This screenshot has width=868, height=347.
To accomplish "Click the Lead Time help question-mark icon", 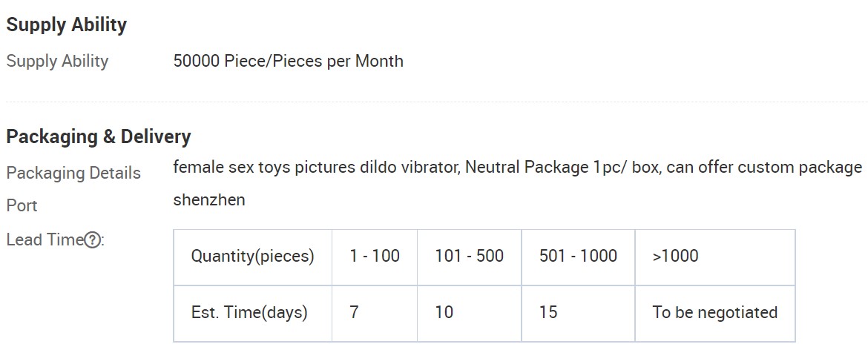I will [x=93, y=240].
